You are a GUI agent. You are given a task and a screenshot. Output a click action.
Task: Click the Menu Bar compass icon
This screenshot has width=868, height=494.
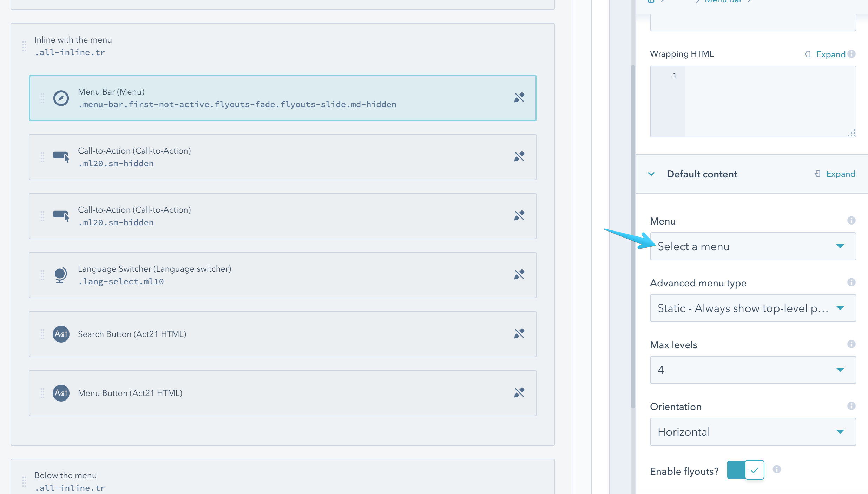pos(60,98)
